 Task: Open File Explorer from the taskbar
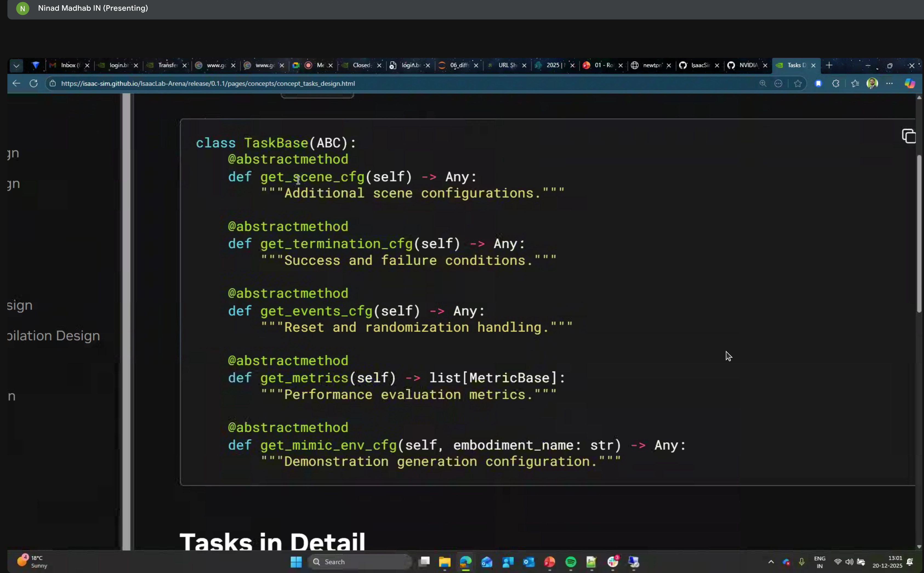pyautogui.click(x=444, y=562)
